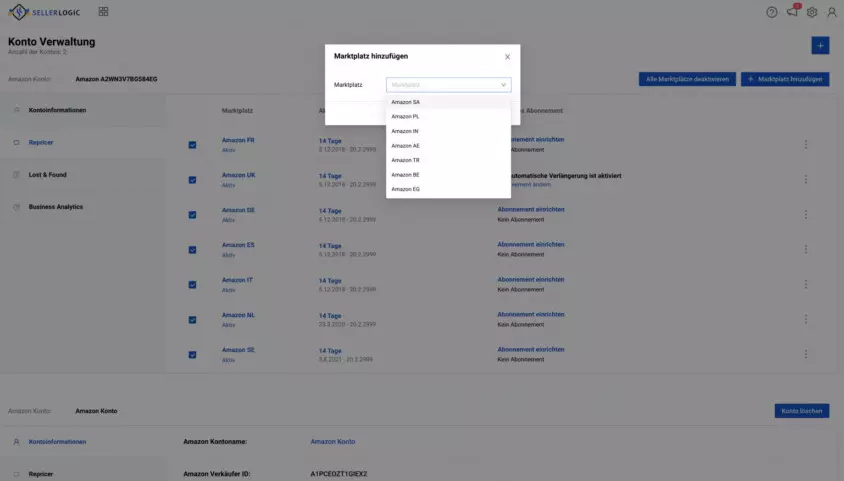Open the announcements megaphone icon
The height and width of the screenshot is (481, 844).
pos(792,12)
